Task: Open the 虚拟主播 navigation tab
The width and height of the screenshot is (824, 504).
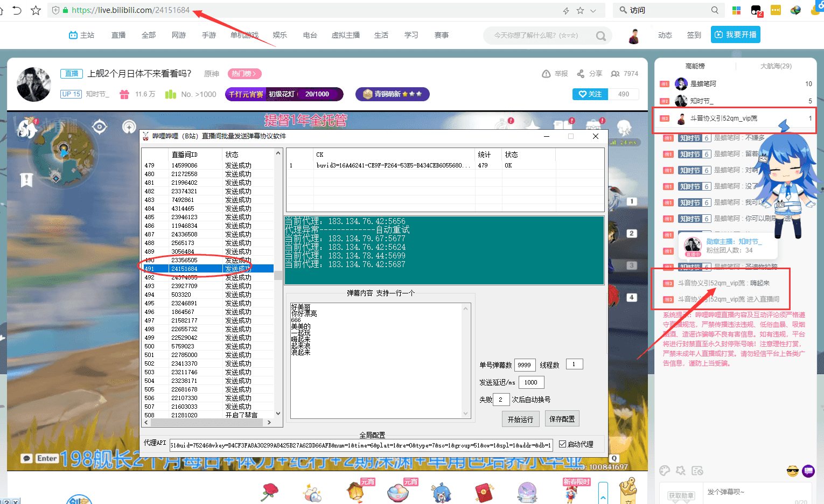Action: pos(346,35)
